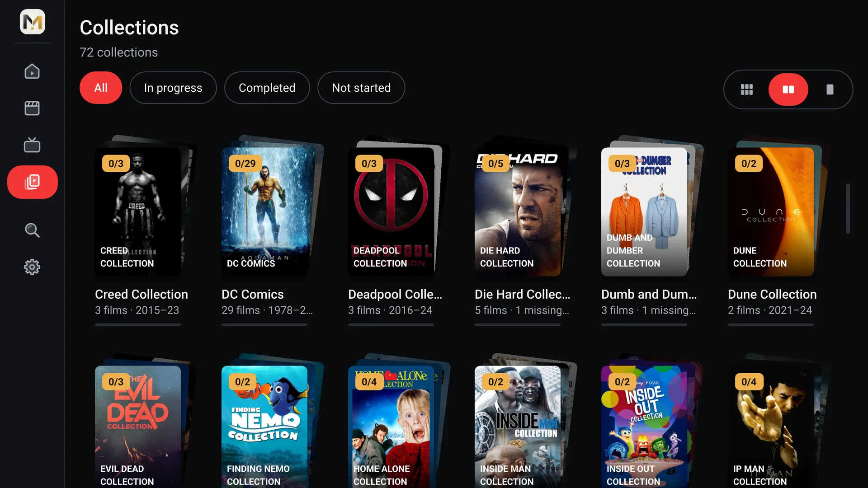The image size is (868, 488).
Task: Click '29 films · 1978–2...' text
Action: pyautogui.click(x=267, y=310)
